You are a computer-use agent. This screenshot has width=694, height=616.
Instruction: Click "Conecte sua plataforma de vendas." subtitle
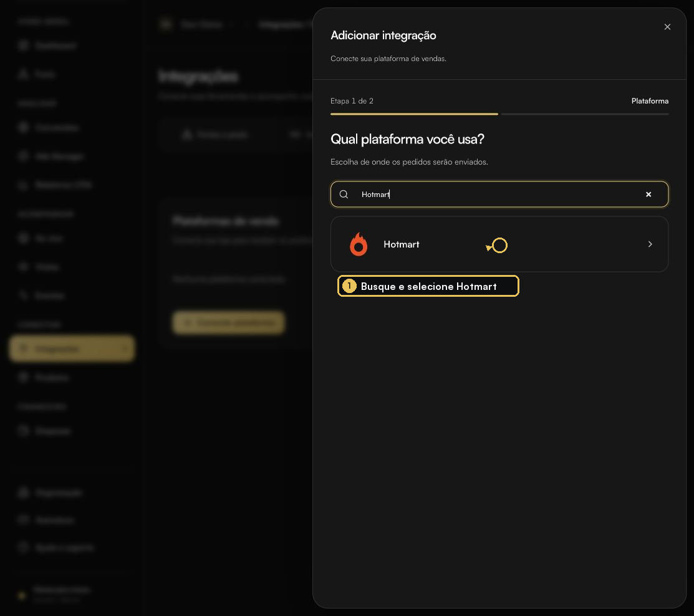388,59
